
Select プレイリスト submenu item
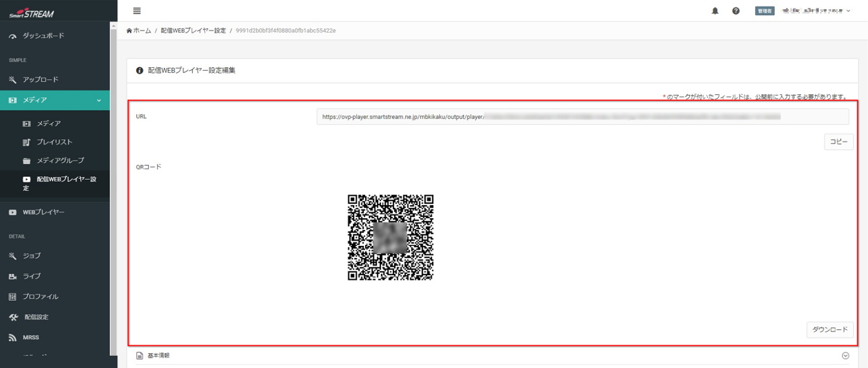click(54, 142)
